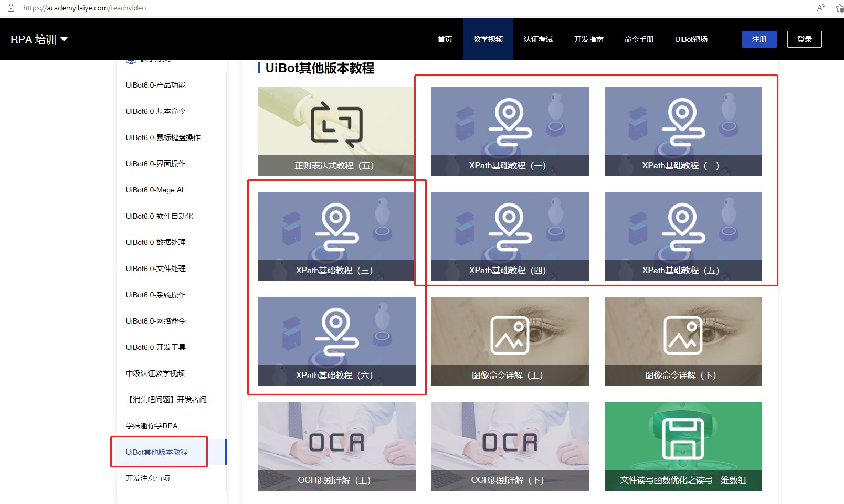Viewport: 844px width, 504px height.
Task: Select the 教学视频 nav tab
Action: point(488,39)
